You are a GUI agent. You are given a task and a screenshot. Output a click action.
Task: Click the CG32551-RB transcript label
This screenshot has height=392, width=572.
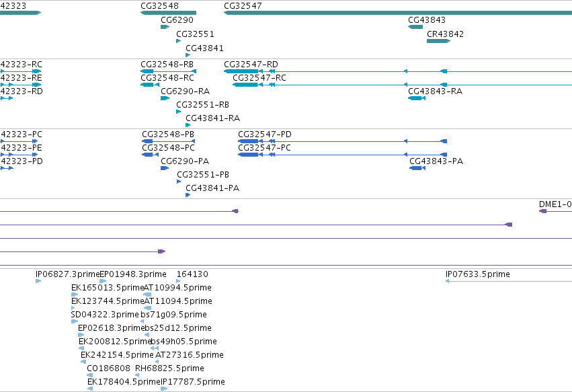point(203,105)
